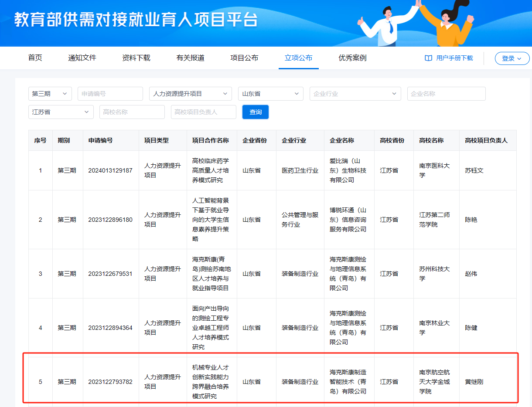
Task: Click project leader 陈健
Action: 471,328
